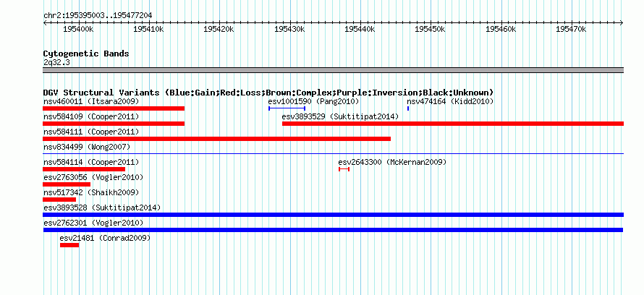Click the red esv3893529 loss bar
Image resolution: width=644 pixels, height=295 pixels.
click(453, 124)
